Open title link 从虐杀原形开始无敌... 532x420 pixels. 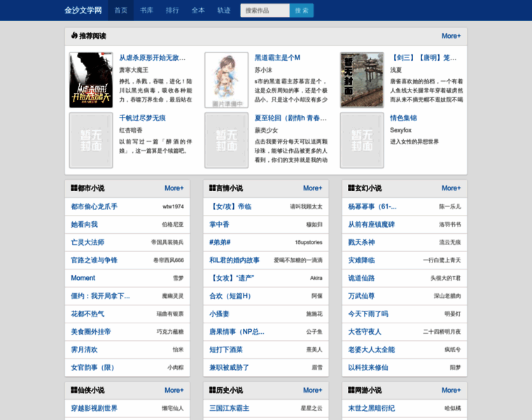(153, 57)
